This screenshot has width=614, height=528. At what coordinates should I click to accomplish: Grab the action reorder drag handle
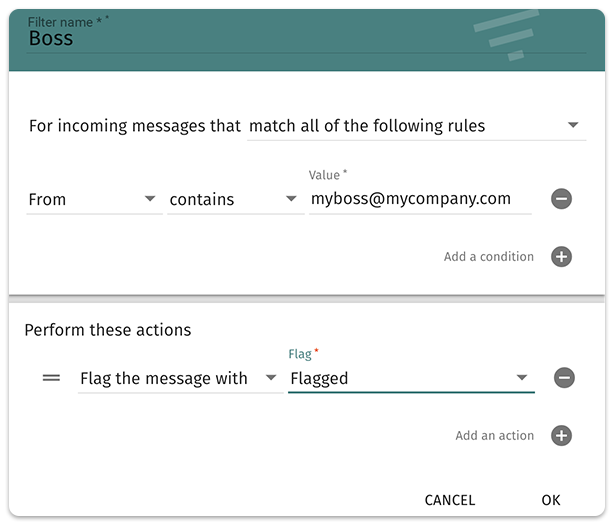(x=51, y=378)
